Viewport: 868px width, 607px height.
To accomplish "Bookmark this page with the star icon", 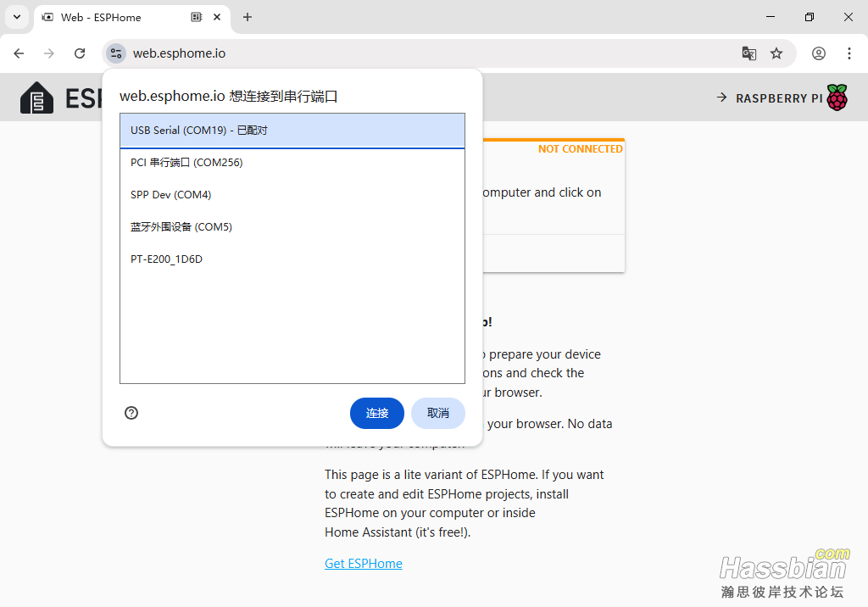I will click(776, 53).
